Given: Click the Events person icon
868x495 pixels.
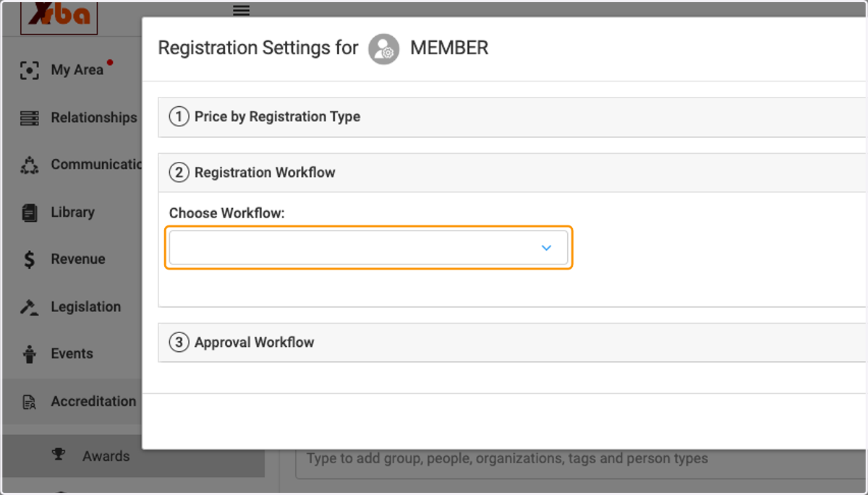Looking at the screenshot, I should [29, 354].
